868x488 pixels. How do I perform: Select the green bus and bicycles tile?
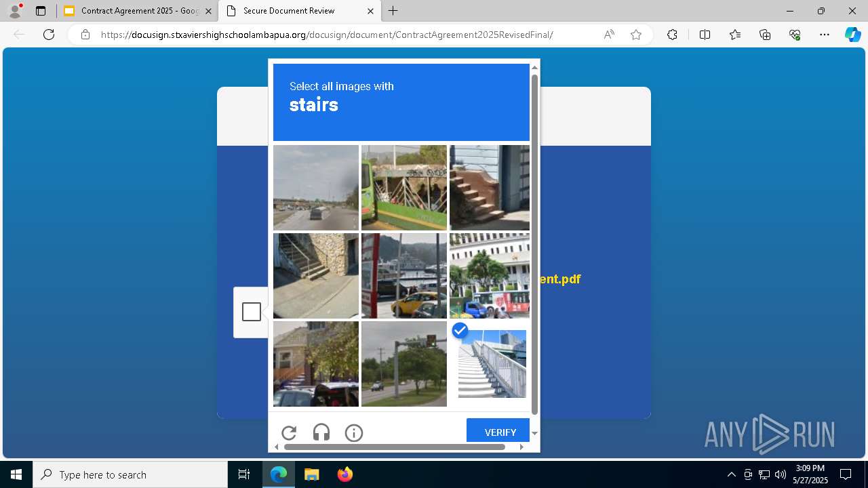coord(404,188)
